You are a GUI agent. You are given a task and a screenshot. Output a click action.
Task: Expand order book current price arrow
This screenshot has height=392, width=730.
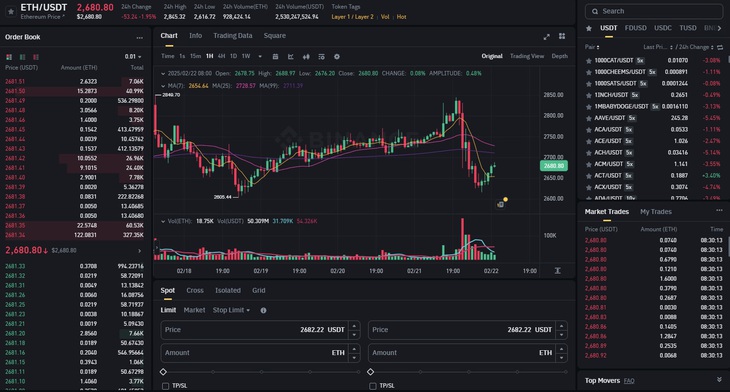[139, 250]
